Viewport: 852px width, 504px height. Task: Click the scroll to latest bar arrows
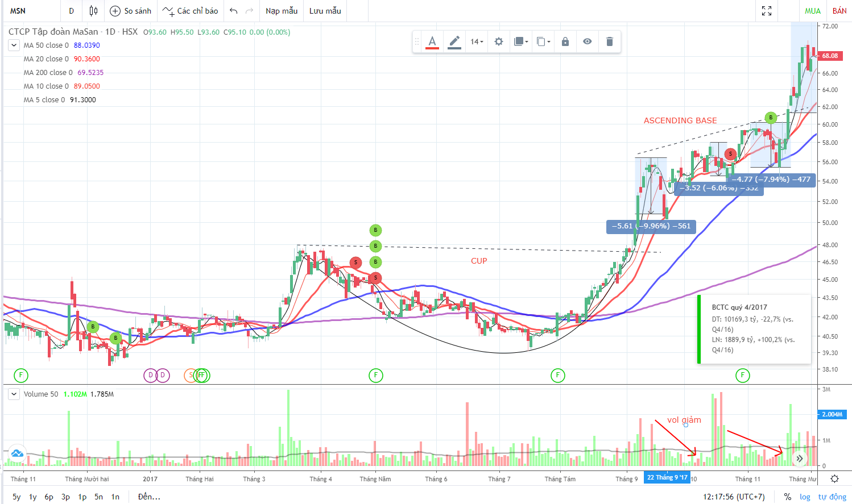click(x=799, y=458)
